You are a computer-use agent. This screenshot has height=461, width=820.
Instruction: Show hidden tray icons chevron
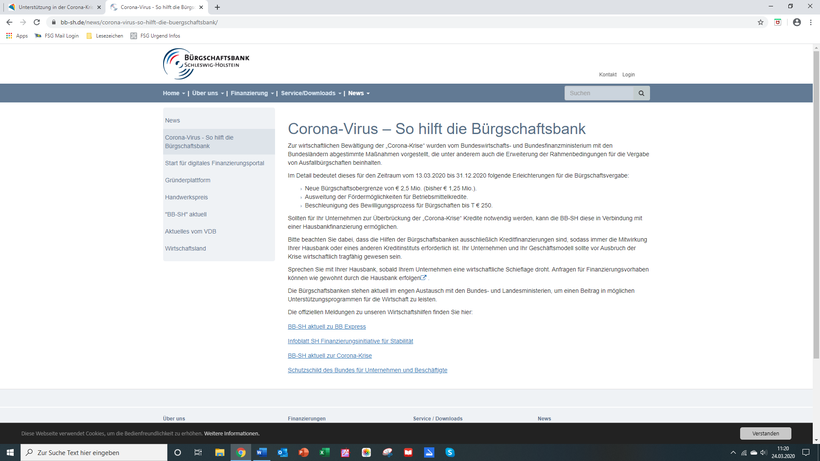[733, 453]
